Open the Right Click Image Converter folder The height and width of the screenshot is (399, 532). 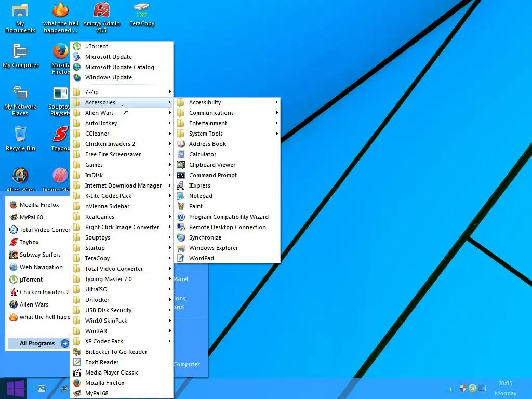click(122, 227)
